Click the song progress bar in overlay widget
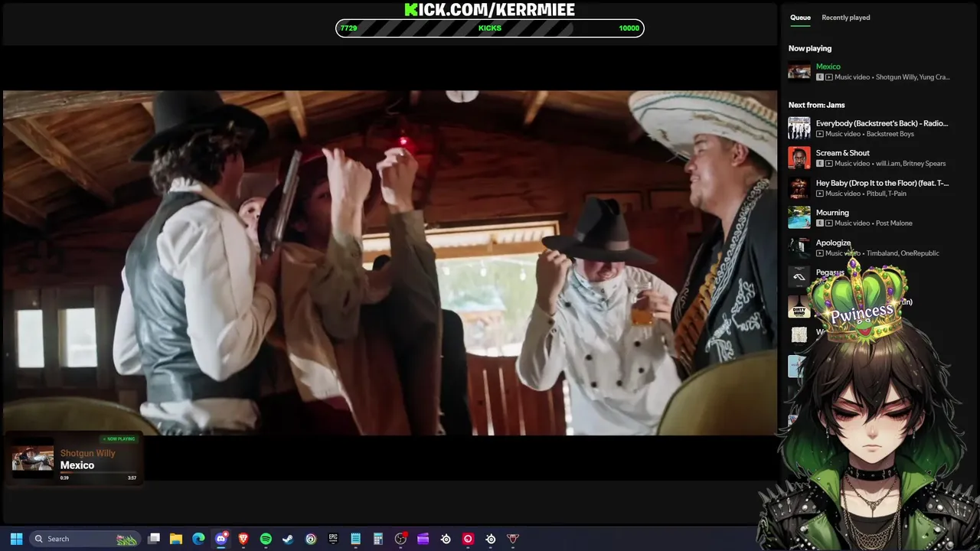The width and height of the screenshot is (980, 551). (98, 472)
